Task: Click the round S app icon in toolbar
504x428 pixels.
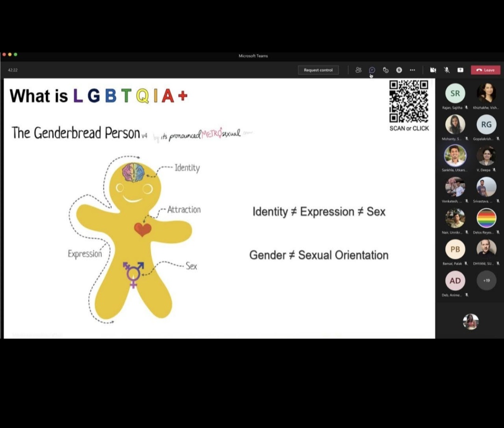Action: [399, 70]
